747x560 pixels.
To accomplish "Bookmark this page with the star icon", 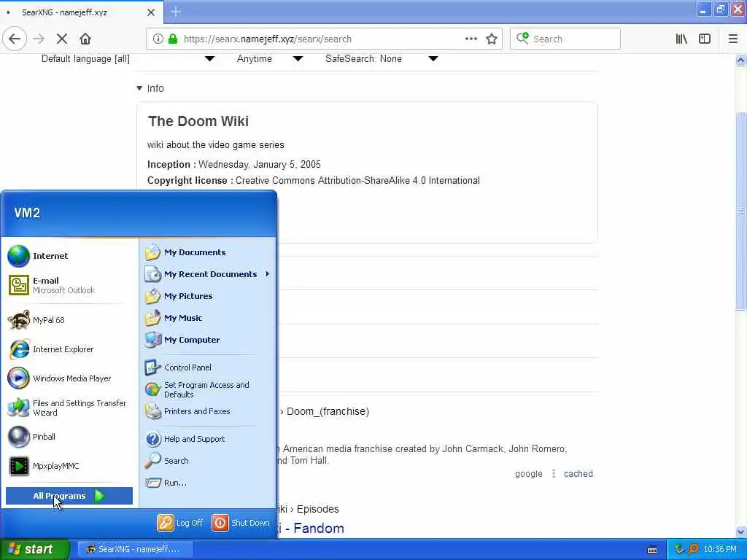I will pos(492,39).
